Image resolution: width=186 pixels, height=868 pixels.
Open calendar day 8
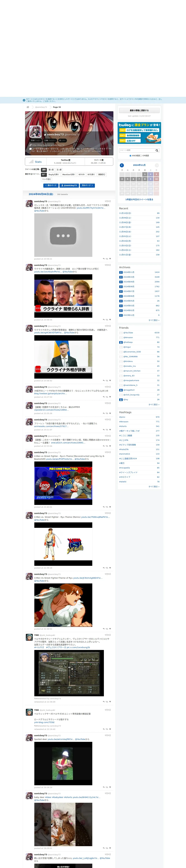pos(145,179)
